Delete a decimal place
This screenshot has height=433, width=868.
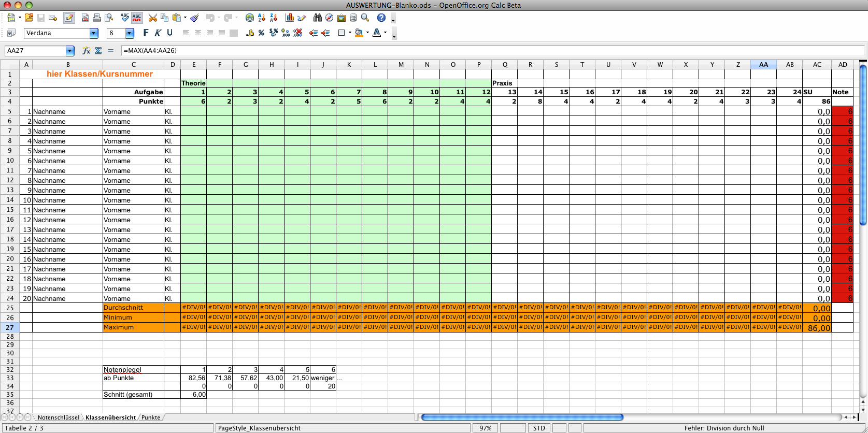[x=297, y=33]
